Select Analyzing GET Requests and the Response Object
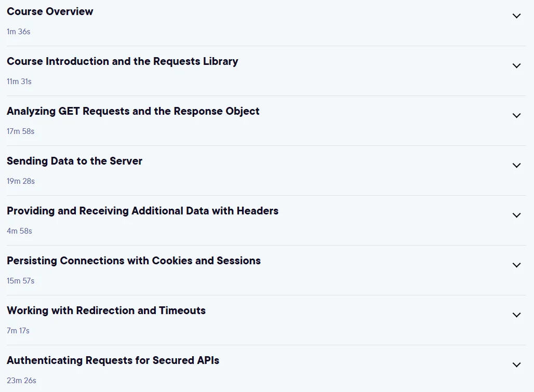The image size is (534, 392). coord(133,111)
